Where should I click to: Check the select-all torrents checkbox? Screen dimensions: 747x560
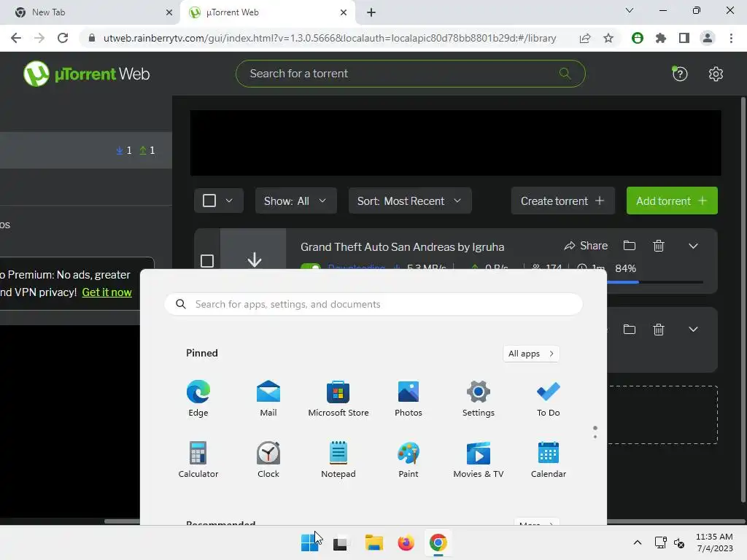(209, 201)
